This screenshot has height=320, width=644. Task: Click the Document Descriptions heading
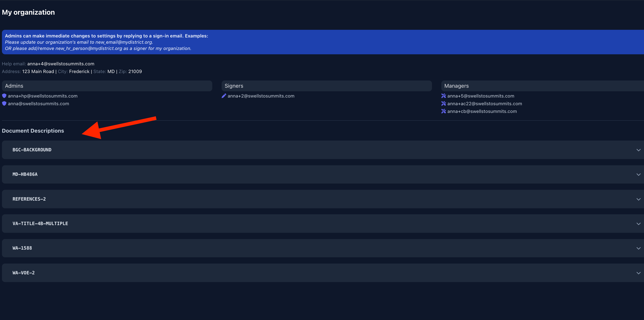coord(33,131)
